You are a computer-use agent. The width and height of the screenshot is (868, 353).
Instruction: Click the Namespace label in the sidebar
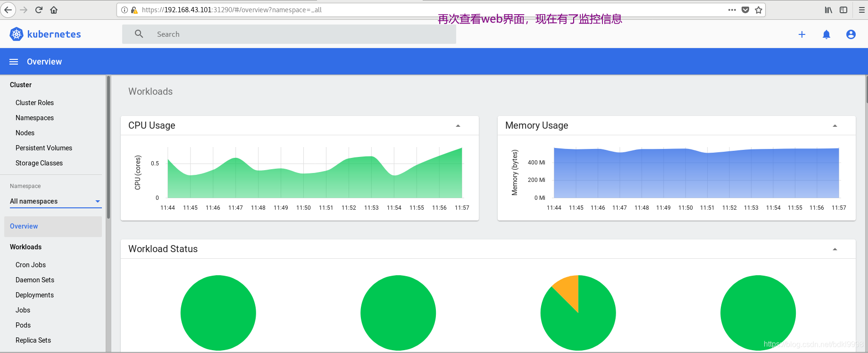click(25, 186)
